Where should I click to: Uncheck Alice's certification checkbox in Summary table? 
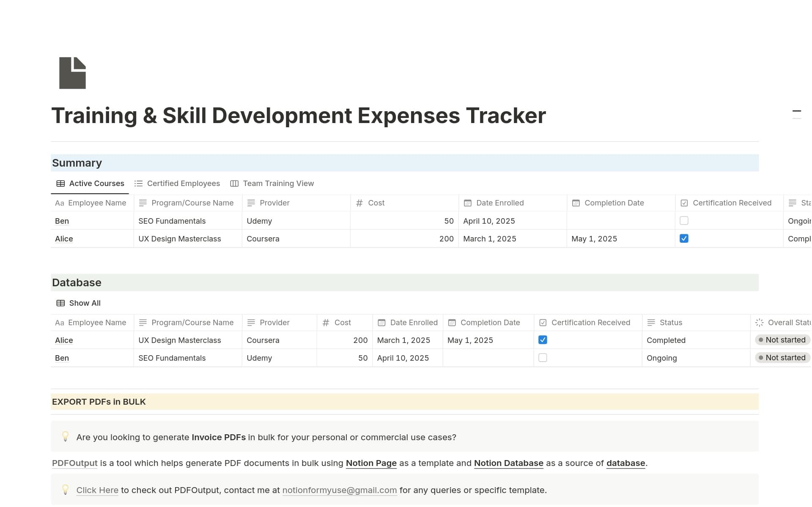[684, 238]
